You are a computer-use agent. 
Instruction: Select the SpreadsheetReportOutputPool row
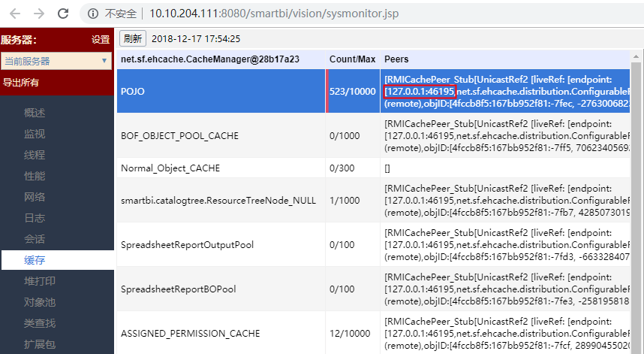pyautogui.click(x=373, y=244)
